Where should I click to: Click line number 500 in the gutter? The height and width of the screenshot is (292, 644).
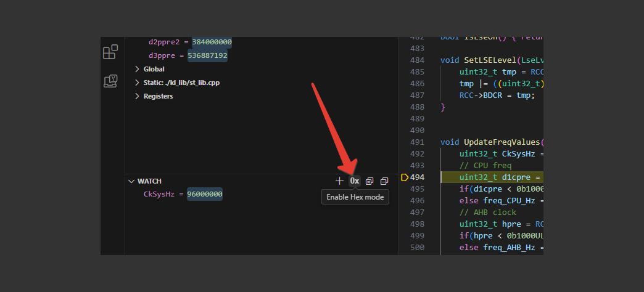click(x=417, y=247)
